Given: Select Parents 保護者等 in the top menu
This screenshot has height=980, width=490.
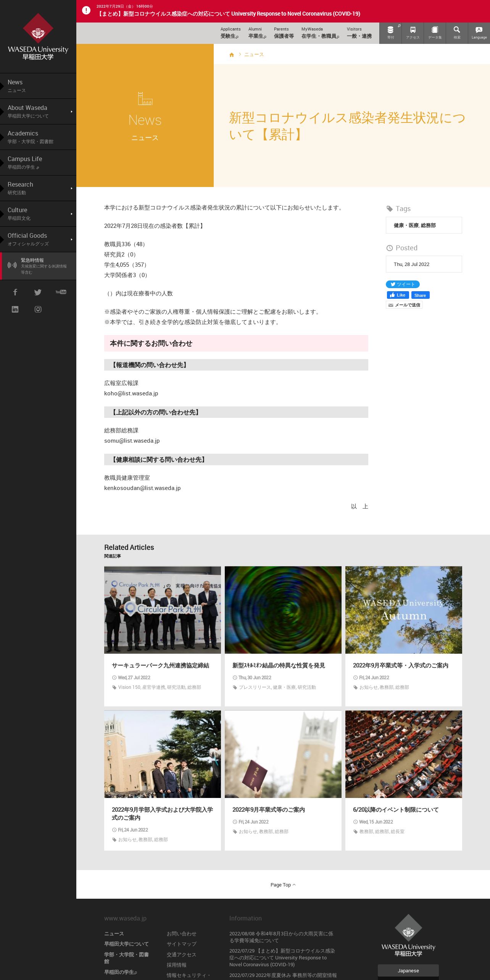Looking at the screenshot, I should 284,33.
